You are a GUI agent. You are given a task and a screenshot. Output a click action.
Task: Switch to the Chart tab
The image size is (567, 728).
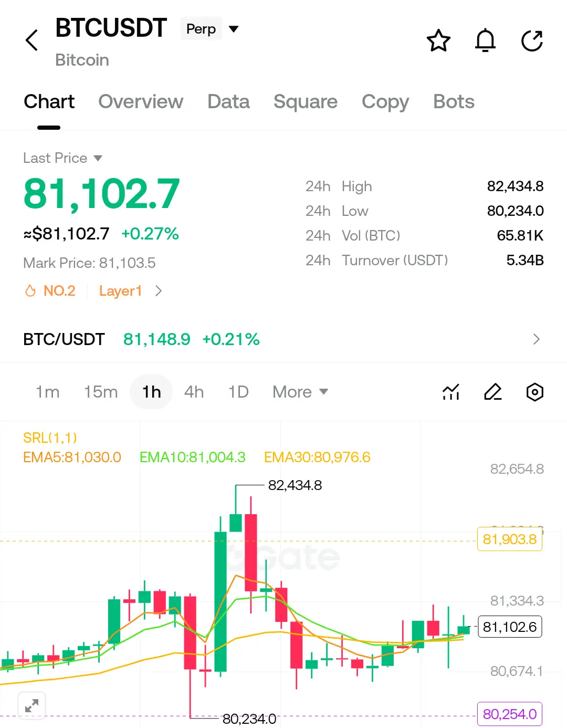pyautogui.click(x=49, y=102)
